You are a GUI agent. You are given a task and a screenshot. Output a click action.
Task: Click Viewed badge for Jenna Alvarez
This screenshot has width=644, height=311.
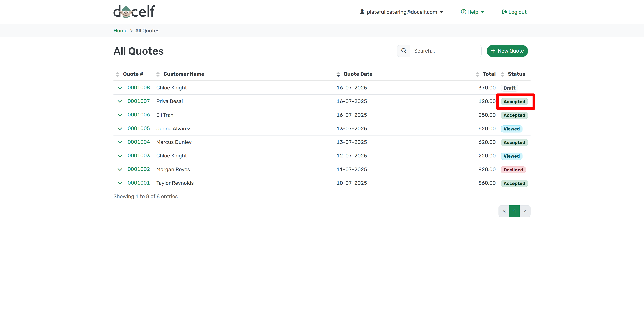tap(512, 129)
